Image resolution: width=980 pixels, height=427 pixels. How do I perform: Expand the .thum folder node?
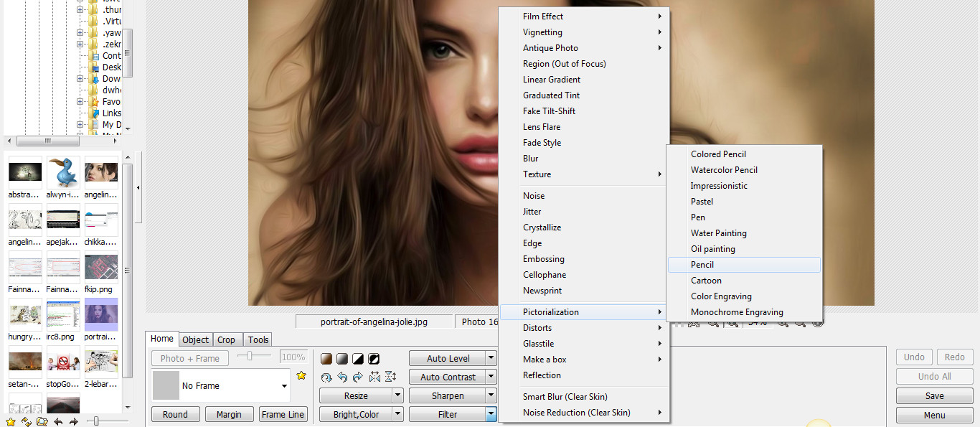click(80, 10)
